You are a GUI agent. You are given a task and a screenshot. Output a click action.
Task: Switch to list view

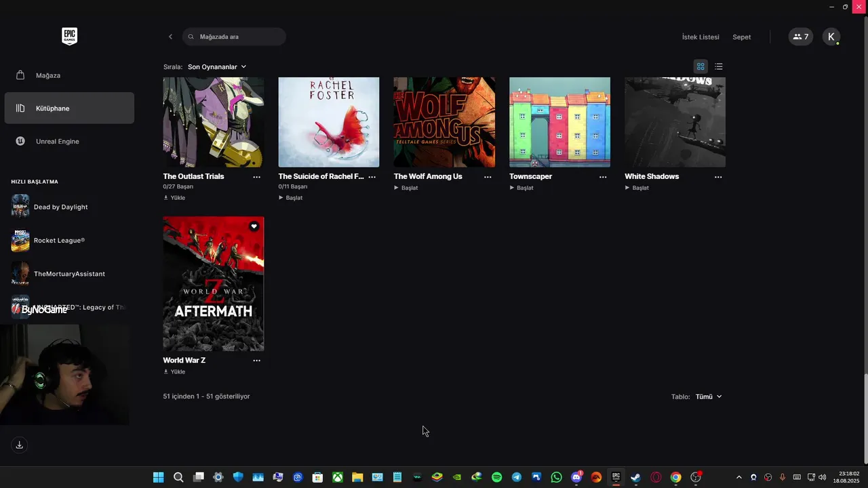(x=719, y=66)
